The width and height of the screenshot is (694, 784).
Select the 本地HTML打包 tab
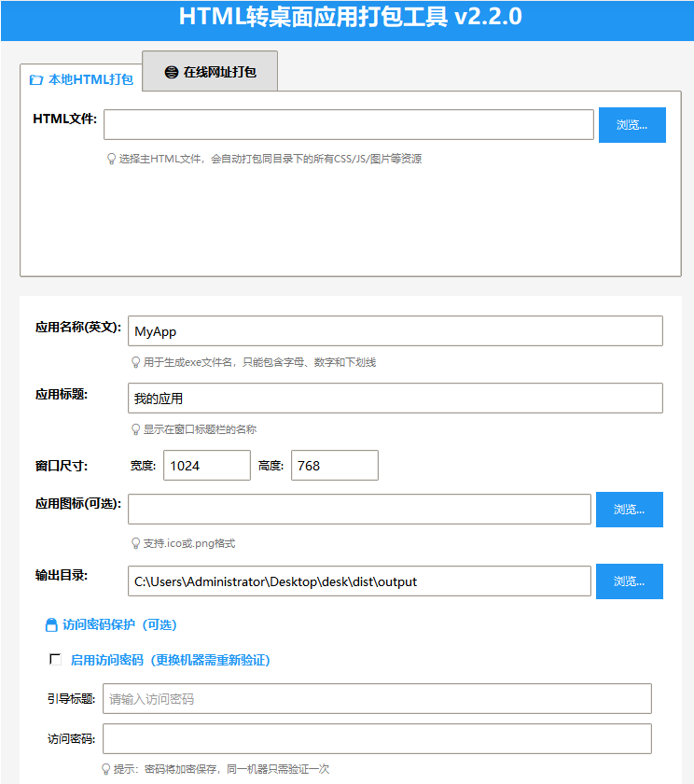pyautogui.click(x=81, y=80)
